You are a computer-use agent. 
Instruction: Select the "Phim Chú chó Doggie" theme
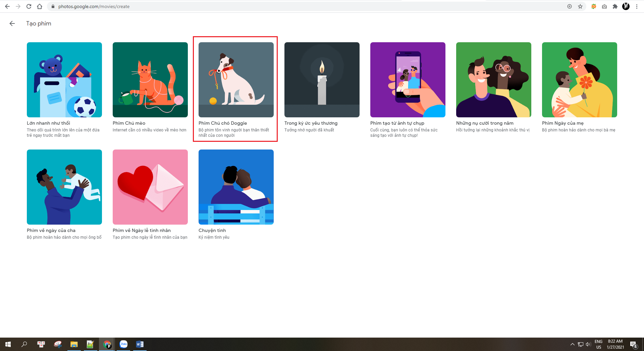click(x=235, y=80)
